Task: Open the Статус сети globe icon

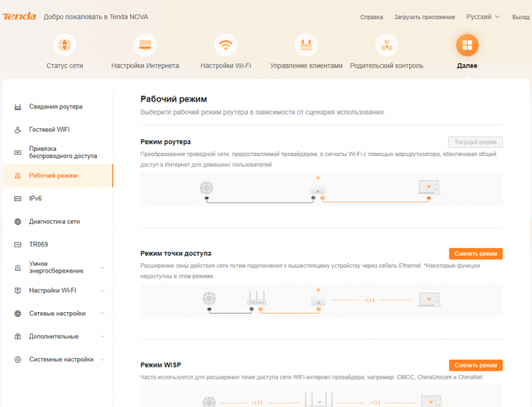Action: (65, 45)
